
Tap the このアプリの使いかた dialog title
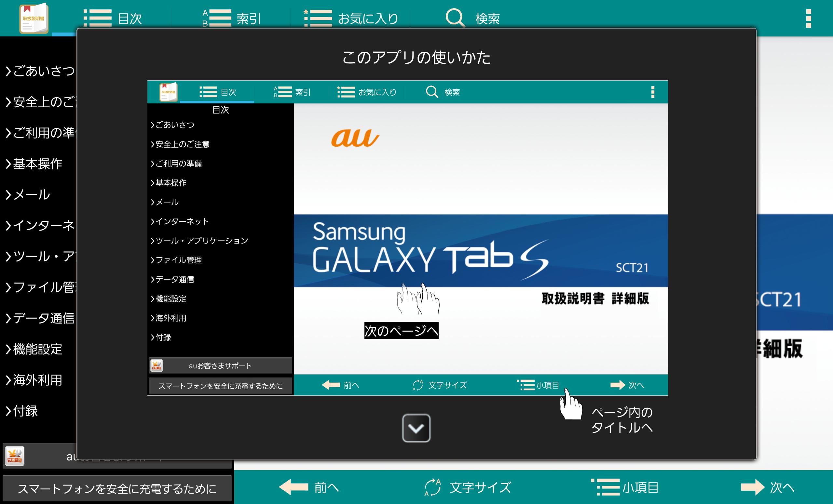click(416, 57)
